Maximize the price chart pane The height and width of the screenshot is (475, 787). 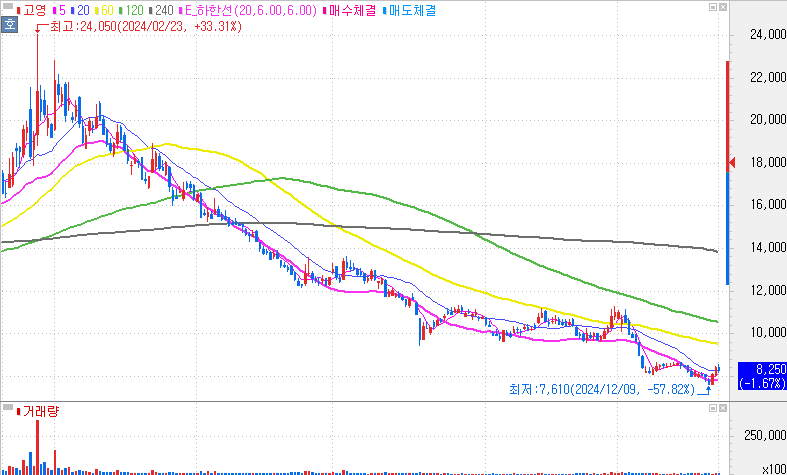coord(713,7)
